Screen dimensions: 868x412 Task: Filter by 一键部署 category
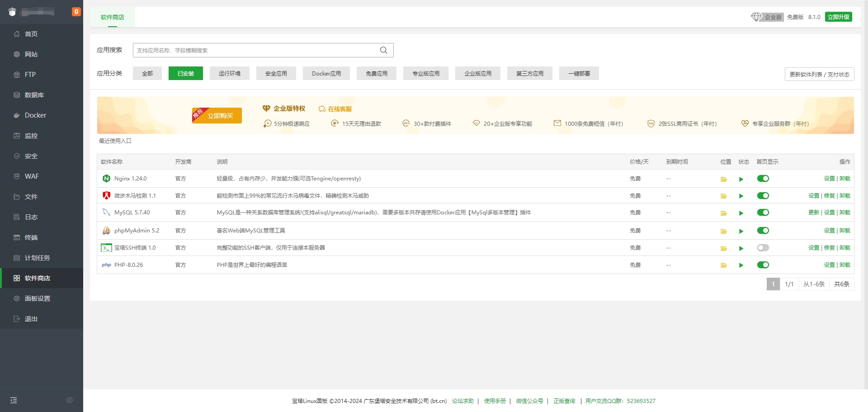pos(579,73)
